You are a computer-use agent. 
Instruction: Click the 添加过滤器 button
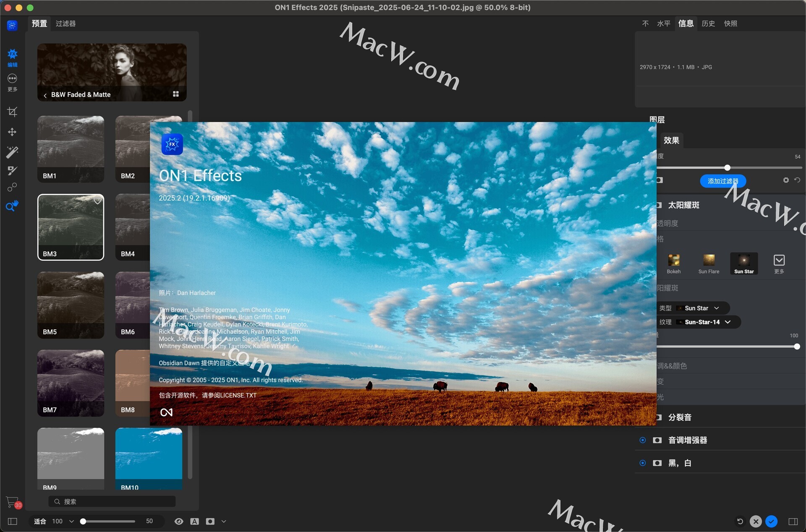tap(722, 181)
